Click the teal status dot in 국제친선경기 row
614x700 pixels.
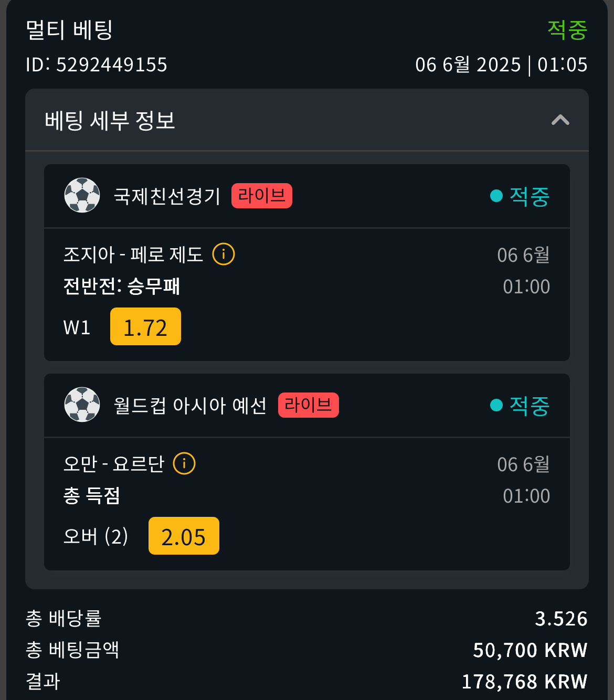click(496, 196)
